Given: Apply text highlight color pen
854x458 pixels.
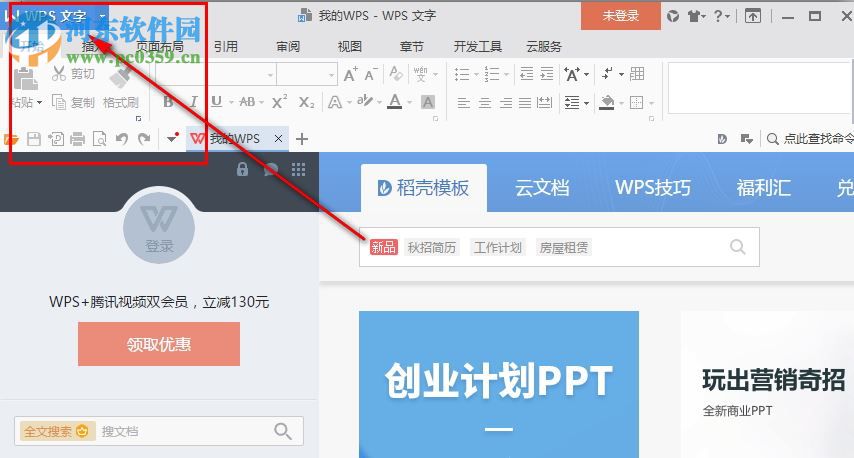Looking at the screenshot, I should (x=365, y=101).
